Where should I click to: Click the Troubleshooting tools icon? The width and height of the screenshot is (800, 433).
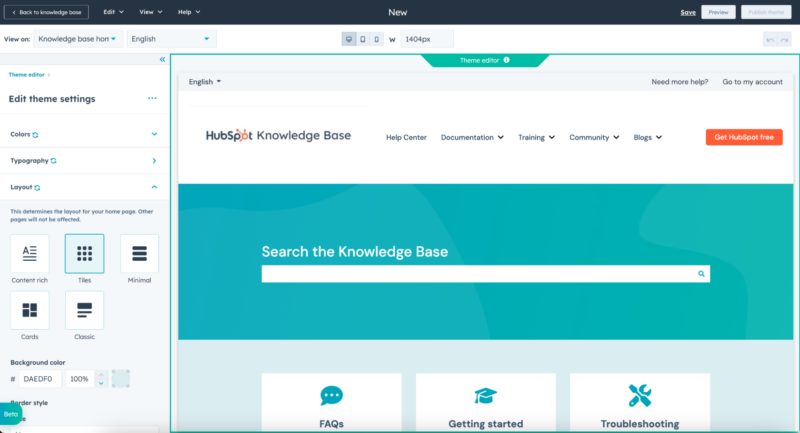(640, 395)
